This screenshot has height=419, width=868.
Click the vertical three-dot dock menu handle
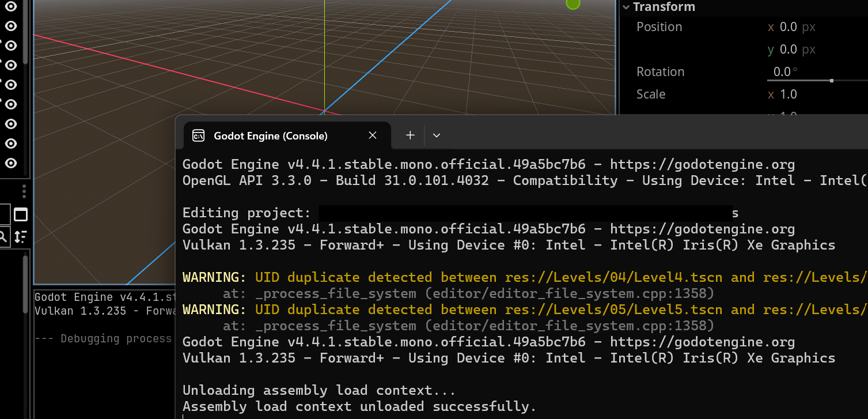24,191
